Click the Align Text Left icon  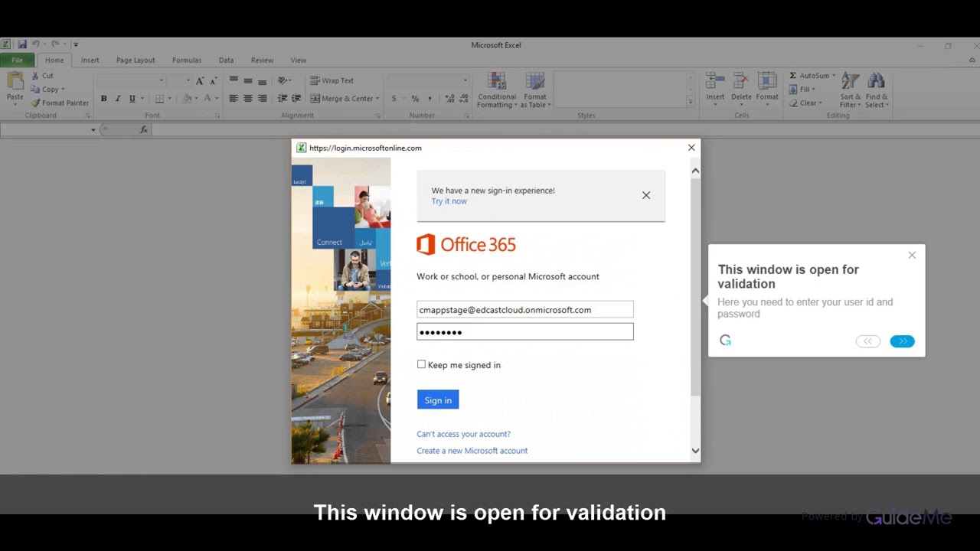click(234, 99)
